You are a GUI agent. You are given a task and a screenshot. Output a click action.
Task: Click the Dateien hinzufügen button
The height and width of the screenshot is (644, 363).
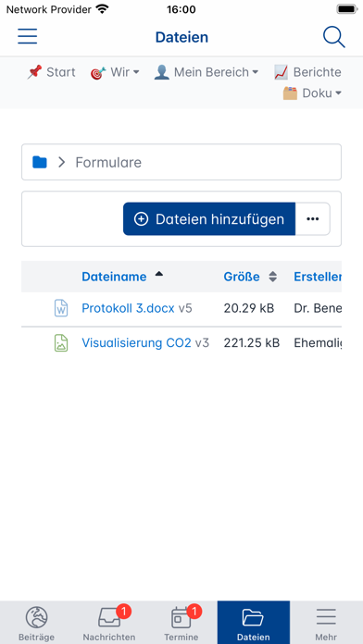[209, 219]
